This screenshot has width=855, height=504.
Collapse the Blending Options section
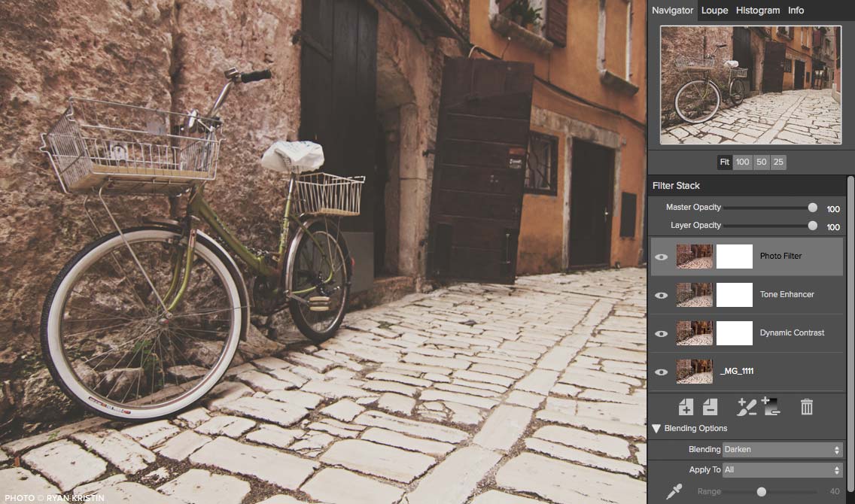pos(656,429)
